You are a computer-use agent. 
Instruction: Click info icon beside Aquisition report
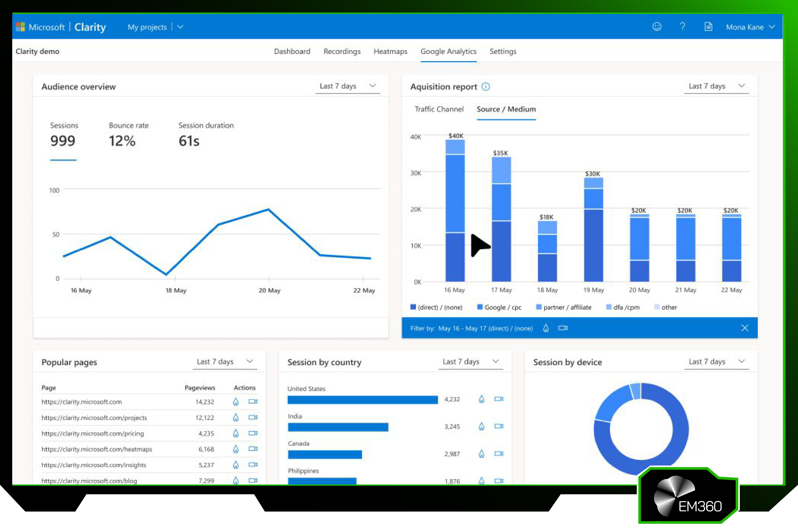click(x=486, y=87)
